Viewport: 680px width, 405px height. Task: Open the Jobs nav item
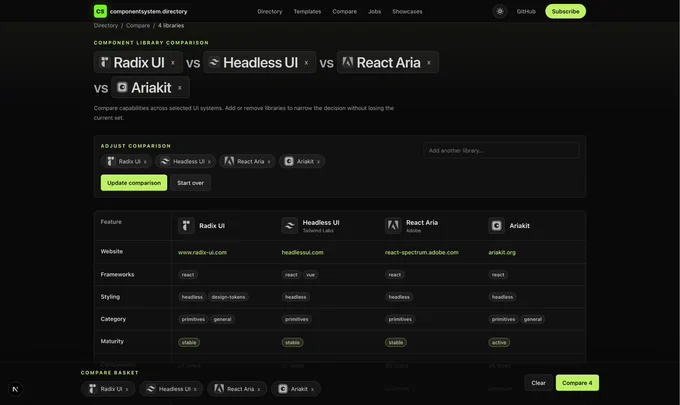click(374, 12)
